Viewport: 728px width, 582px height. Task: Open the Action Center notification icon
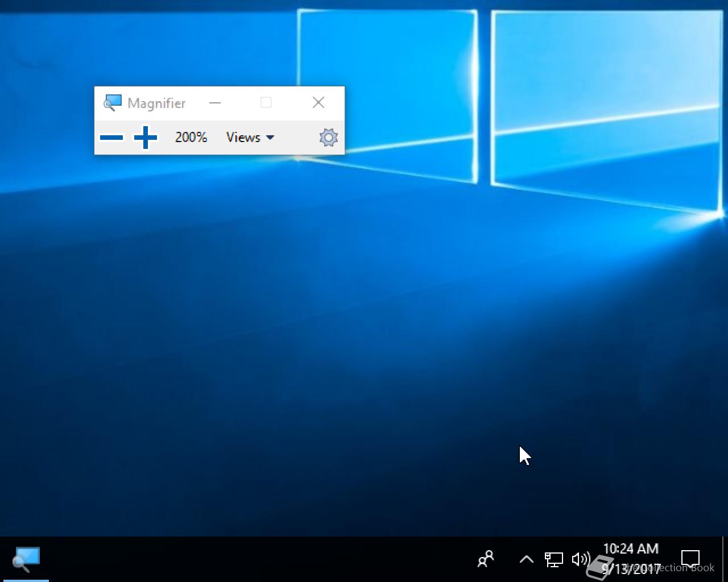coord(690,559)
